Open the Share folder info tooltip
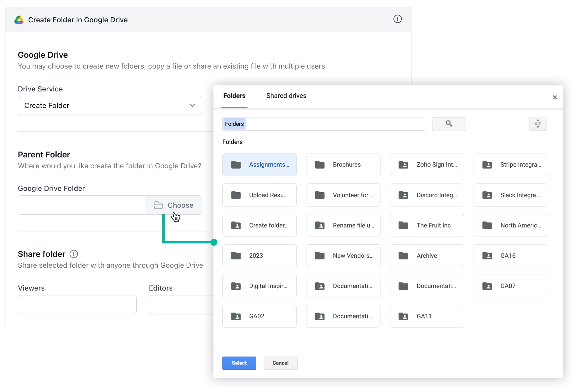This screenshot has width=582, height=392. [x=74, y=254]
